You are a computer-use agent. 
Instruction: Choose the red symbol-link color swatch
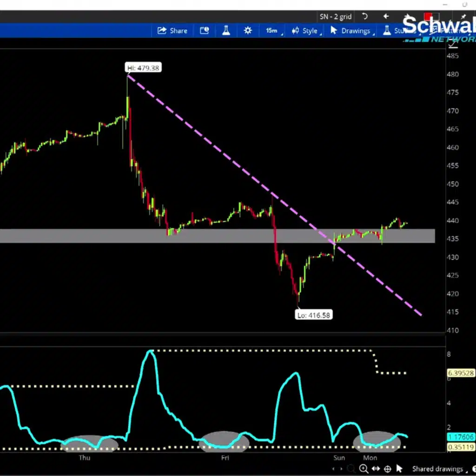pyautogui.click(x=428, y=16)
